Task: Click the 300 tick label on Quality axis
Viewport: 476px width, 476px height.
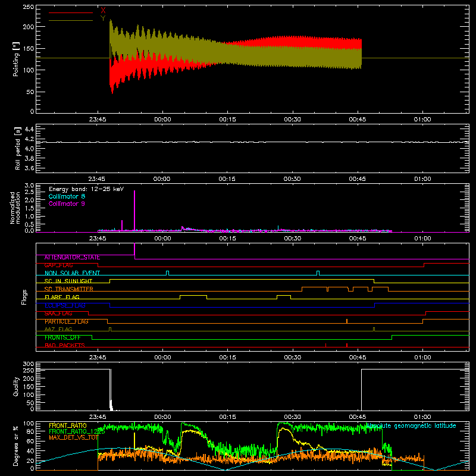Action: coord(28,364)
